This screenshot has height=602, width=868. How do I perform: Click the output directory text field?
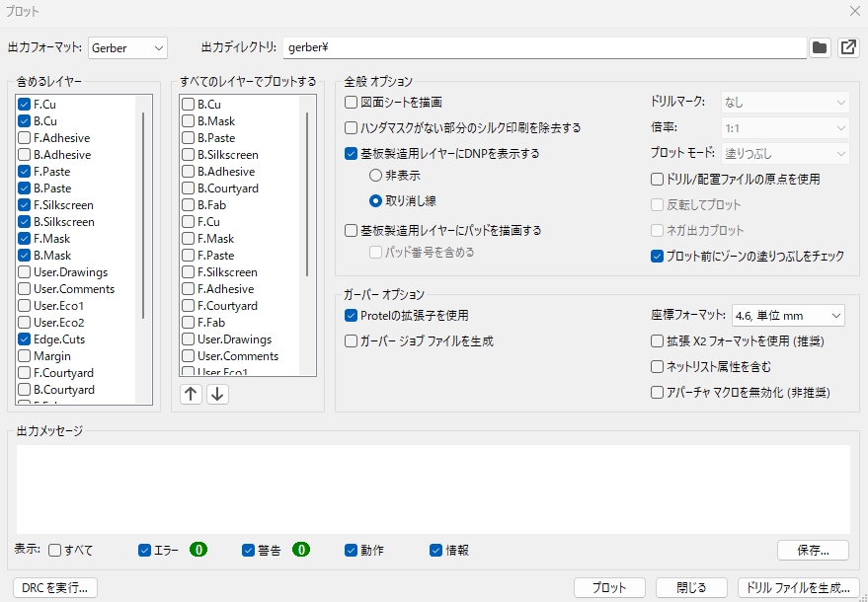click(x=543, y=47)
